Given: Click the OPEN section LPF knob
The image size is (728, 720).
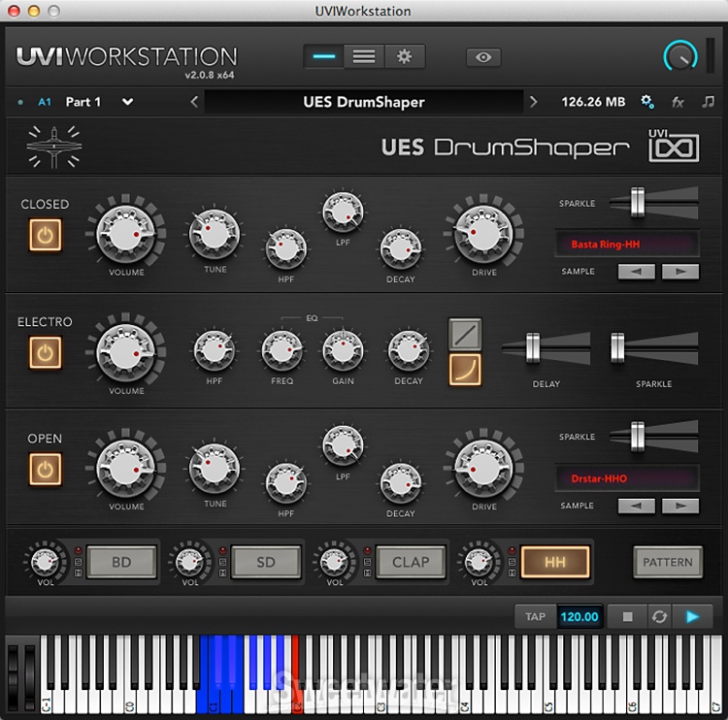Looking at the screenshot, I should [x=343, y=446].
